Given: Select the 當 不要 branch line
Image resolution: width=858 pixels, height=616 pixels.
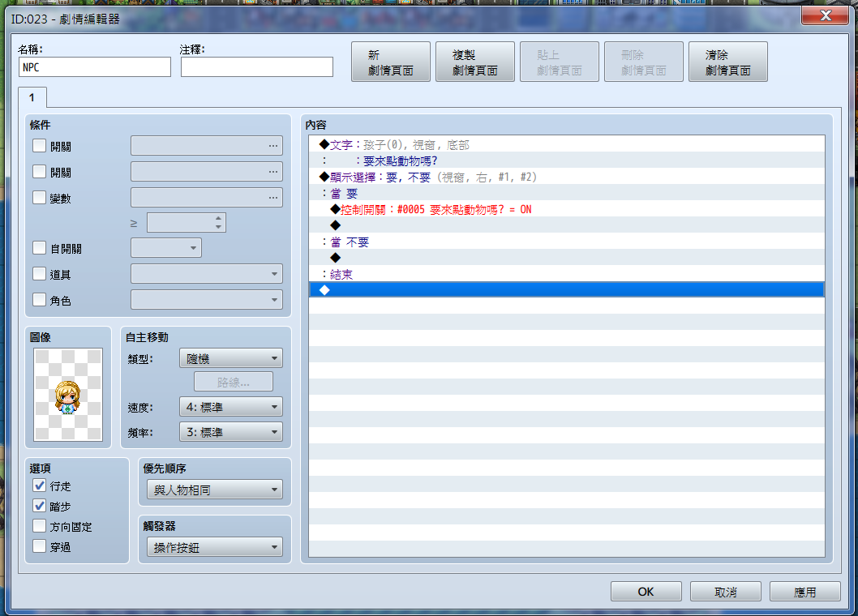Looking at the screenshot, I should pos(566,242).
